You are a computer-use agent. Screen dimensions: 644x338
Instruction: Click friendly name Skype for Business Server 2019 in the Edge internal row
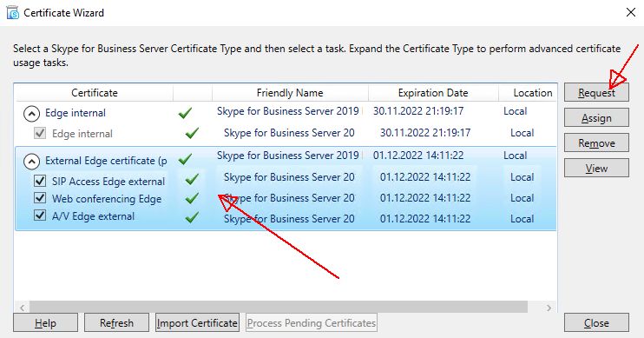coord(288,111)
